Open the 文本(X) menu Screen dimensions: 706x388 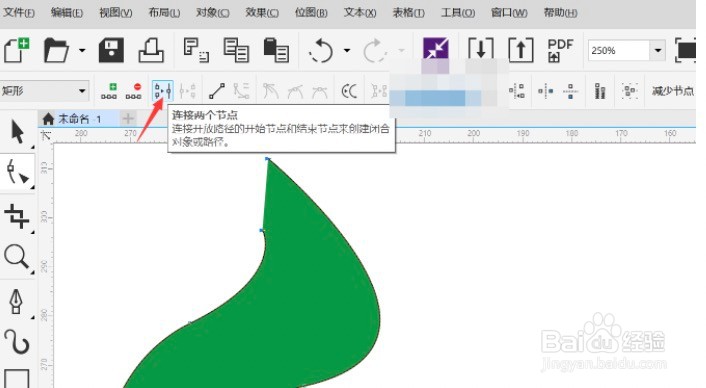[x=360, y=13]
